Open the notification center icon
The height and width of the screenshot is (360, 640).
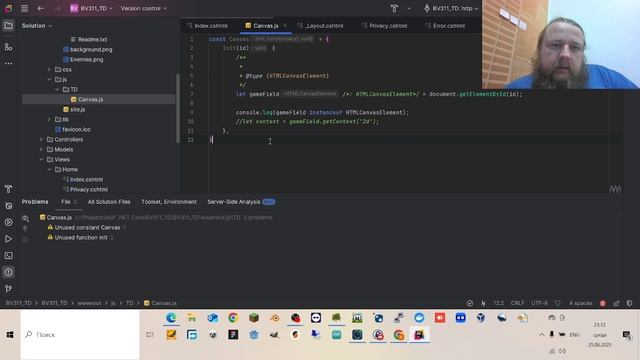tap(627, 335)
